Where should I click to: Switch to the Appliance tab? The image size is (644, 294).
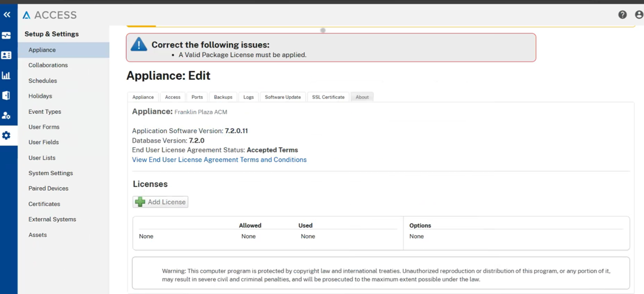pos(143,97)
